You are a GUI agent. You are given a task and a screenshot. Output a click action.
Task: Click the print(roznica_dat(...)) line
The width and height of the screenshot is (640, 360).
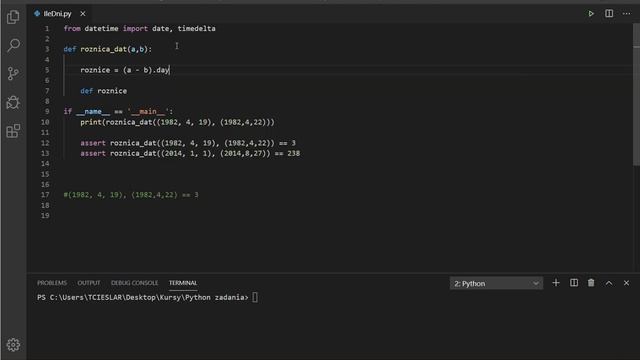point(177,122)
